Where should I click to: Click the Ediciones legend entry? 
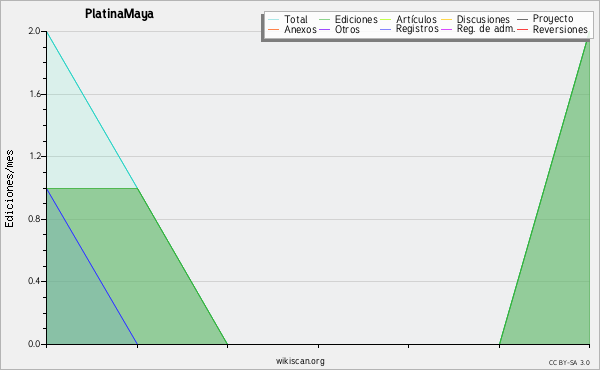coord(348,19)
